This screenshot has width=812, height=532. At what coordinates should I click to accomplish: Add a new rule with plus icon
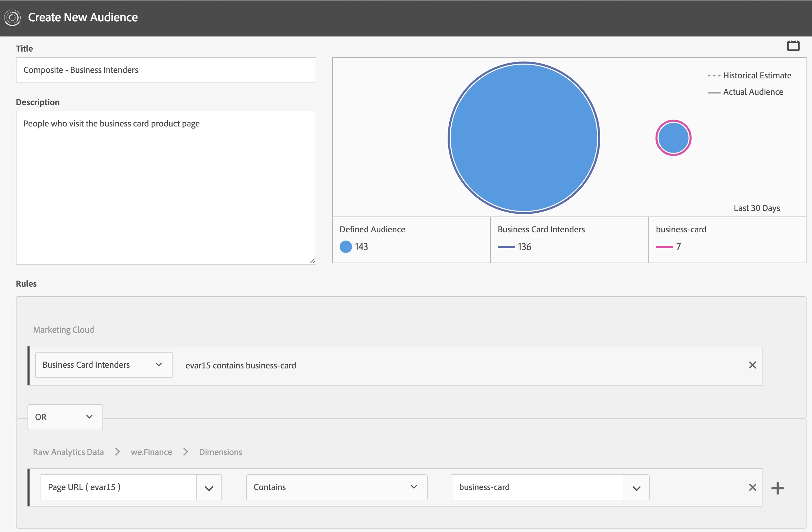777,488
